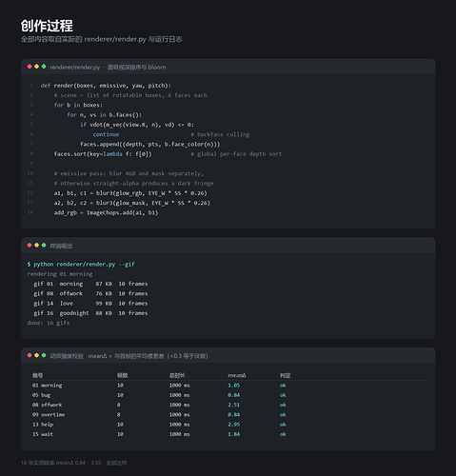
Task: Click comment 'otherwise straight-alpha produces a dark fringe'
Action: (x=134, y=184)
